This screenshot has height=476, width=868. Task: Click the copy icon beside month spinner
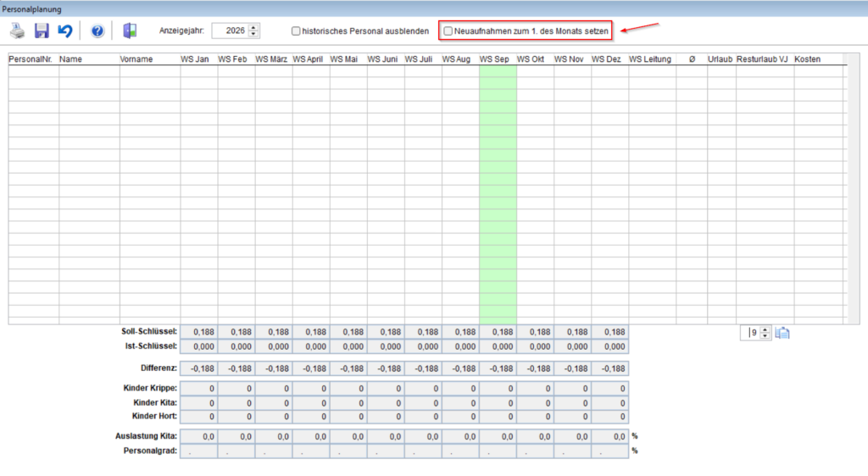pyautogui.click(x=782, y=333)
